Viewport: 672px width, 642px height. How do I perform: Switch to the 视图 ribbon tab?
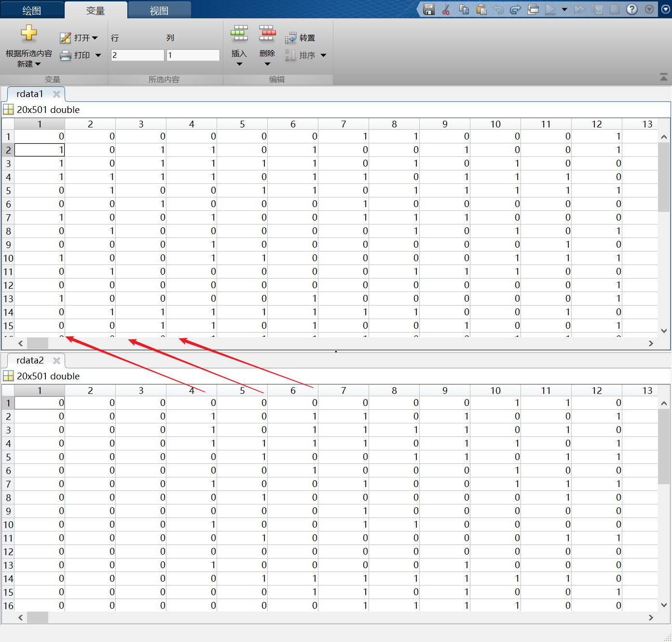click(159, 10)
